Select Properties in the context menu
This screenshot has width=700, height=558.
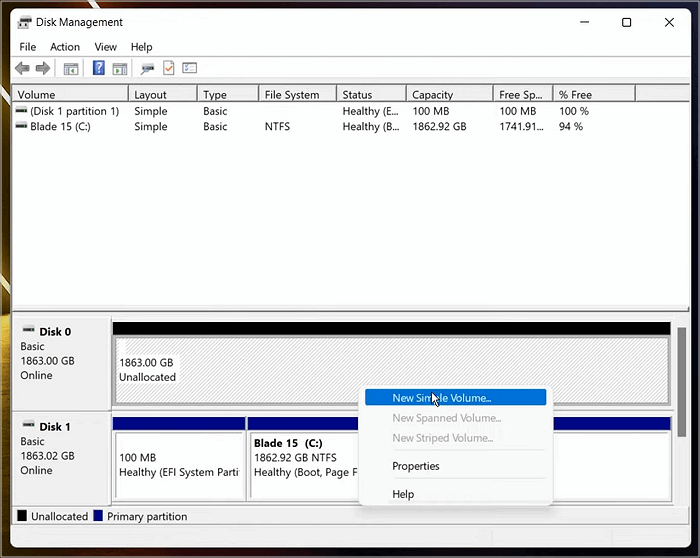416,466
